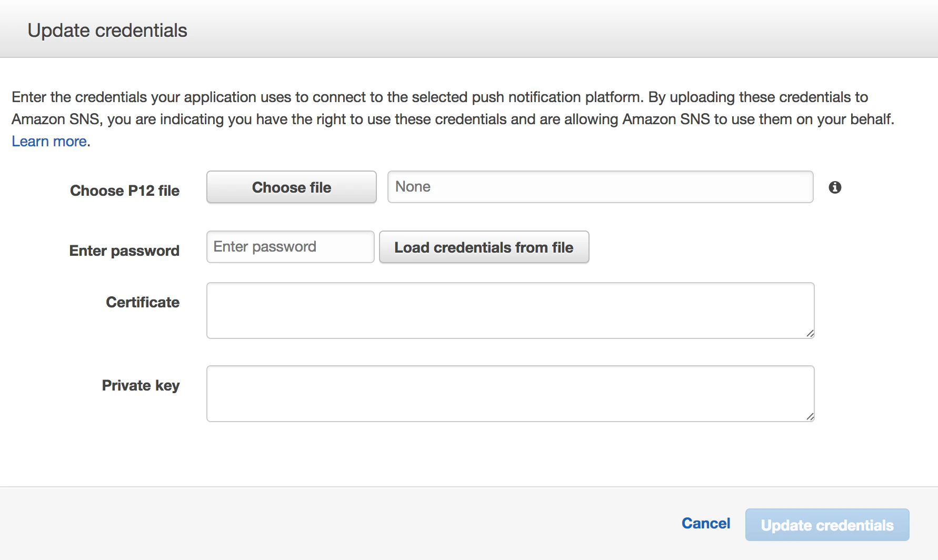Screen dimensions: 938x560
Task: Click inside the Certificate text area
Action: tap(511, 311)
